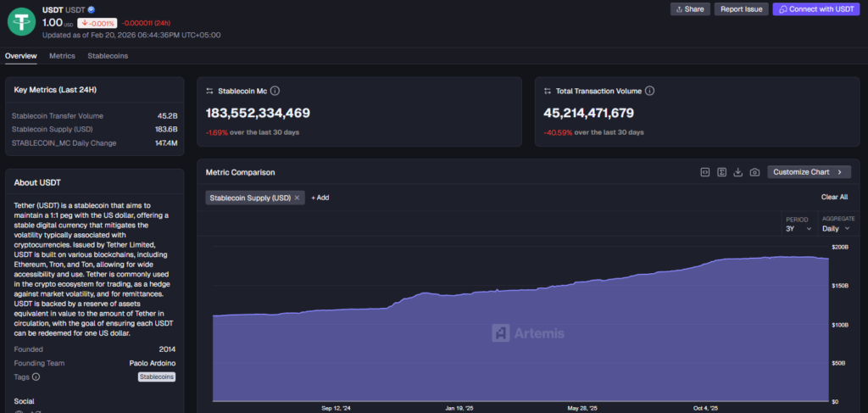This screenshot has width=868, height=413.
Task: Switch to the Metrics tab
Action: [x=62, y=56]
